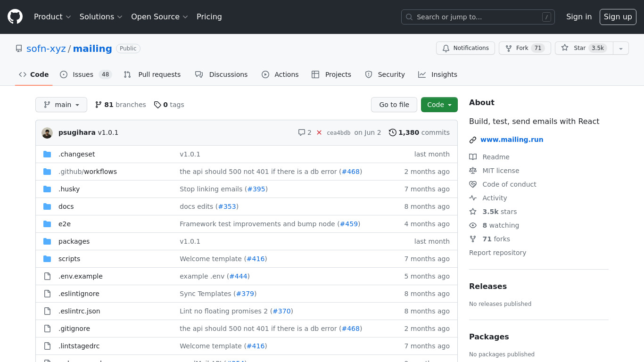
Task: Go to the Pricing page
Action: pos(209,17)
